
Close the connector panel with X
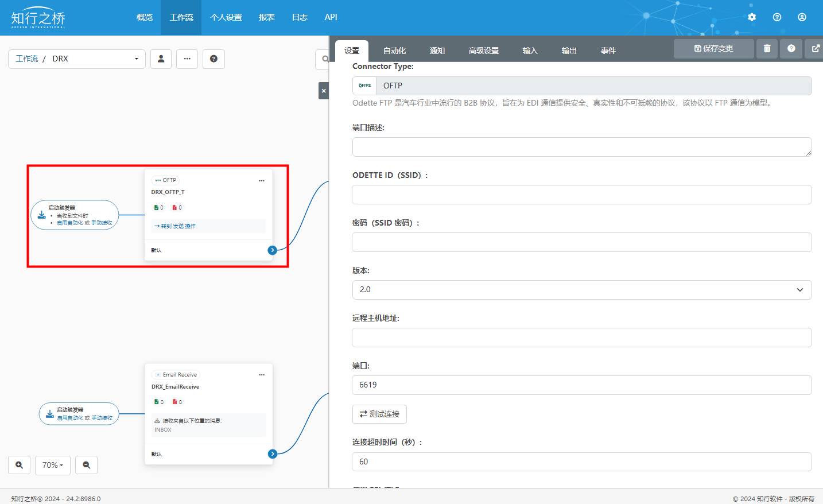pyautogui.click(x=324, y=91)
